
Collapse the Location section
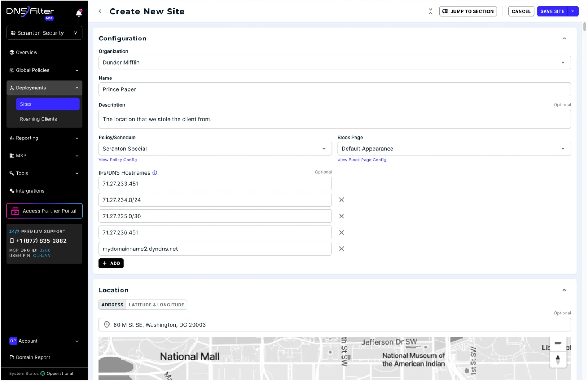564,291
